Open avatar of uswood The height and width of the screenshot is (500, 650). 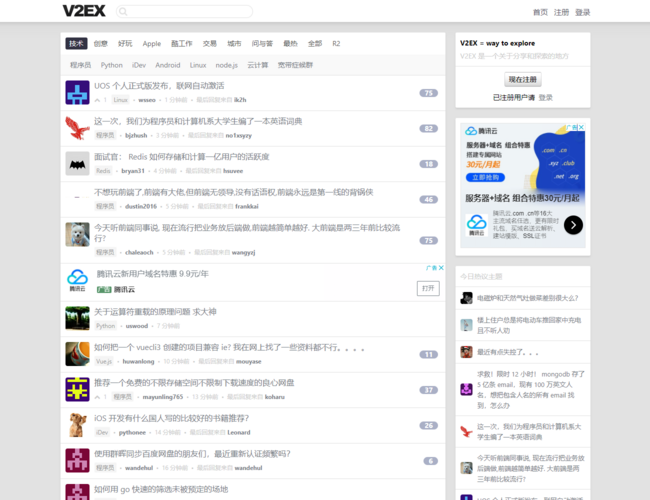point(78,318)
